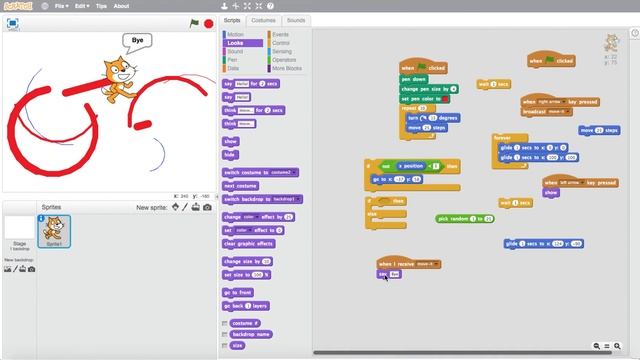Image resolution: width=640 pixels, height=360 pixels.
Task: Upload sprite from file icon
Action: pos(196,207)
